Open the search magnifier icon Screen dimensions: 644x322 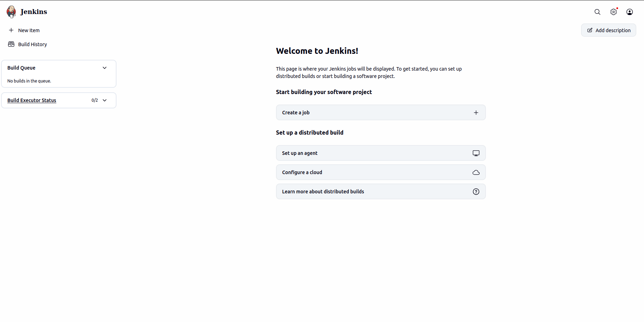pos(597,12)
